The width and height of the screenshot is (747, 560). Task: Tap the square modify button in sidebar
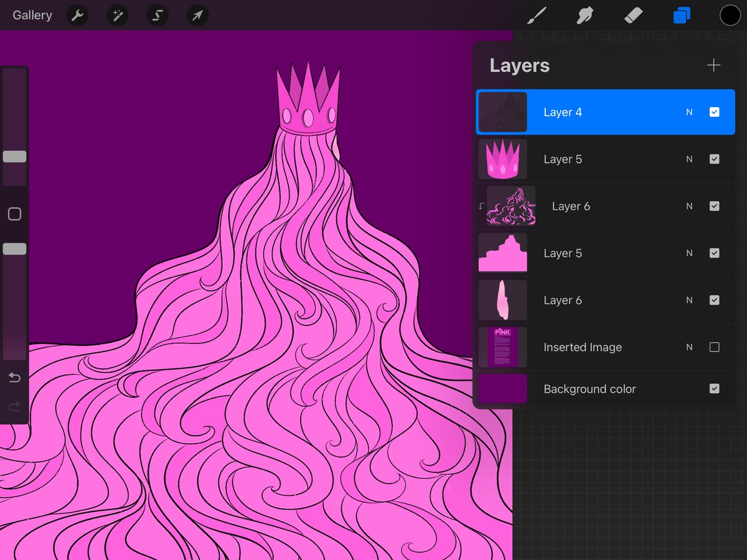point(14,214)
